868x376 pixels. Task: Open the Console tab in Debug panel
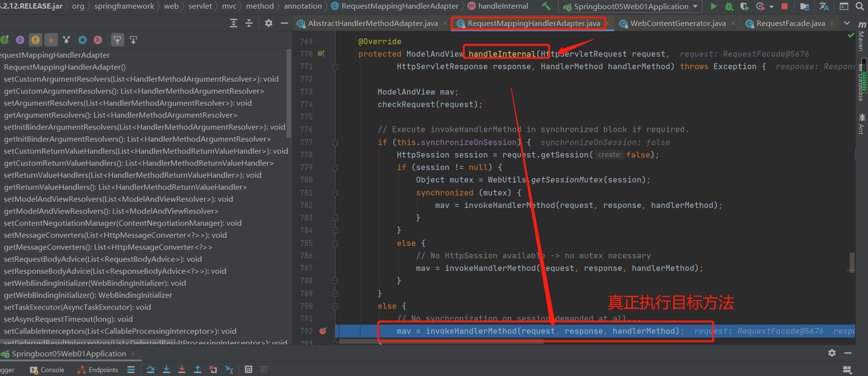point(47,370)
